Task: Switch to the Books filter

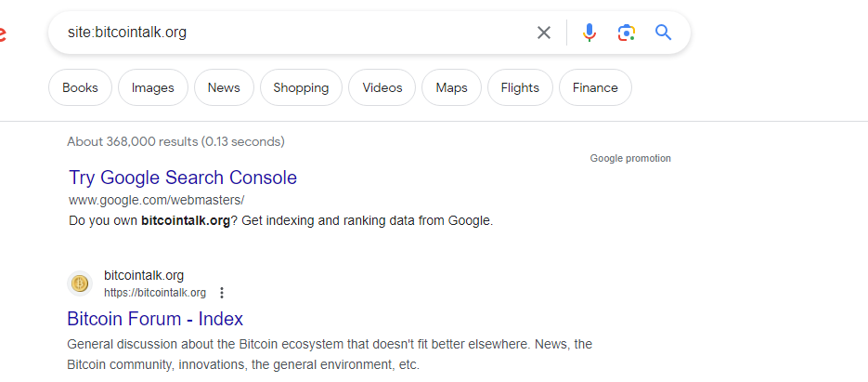Action: coord(80,87)
